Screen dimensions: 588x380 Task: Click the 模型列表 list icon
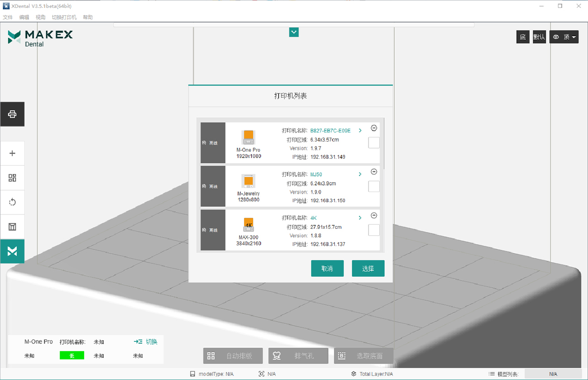point(491,374)
